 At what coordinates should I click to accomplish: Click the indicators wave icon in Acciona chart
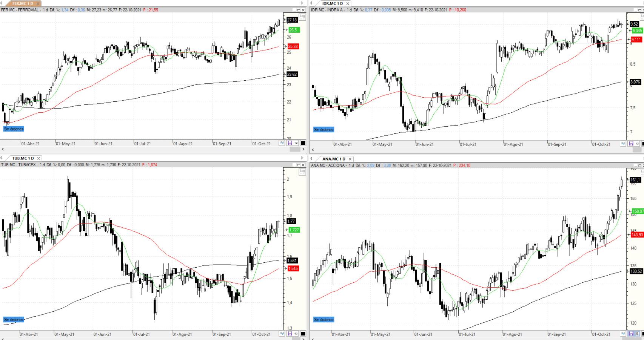(623, 334)
